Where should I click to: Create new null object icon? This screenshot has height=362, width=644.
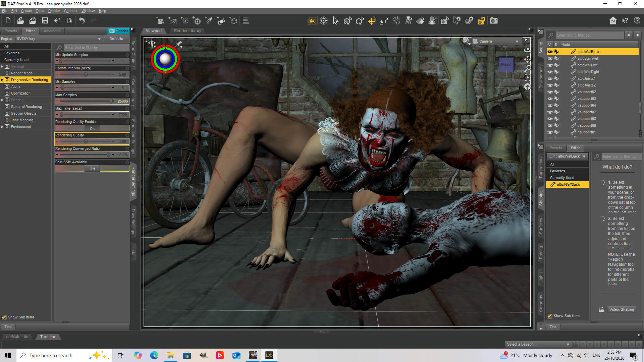point(233,21)
